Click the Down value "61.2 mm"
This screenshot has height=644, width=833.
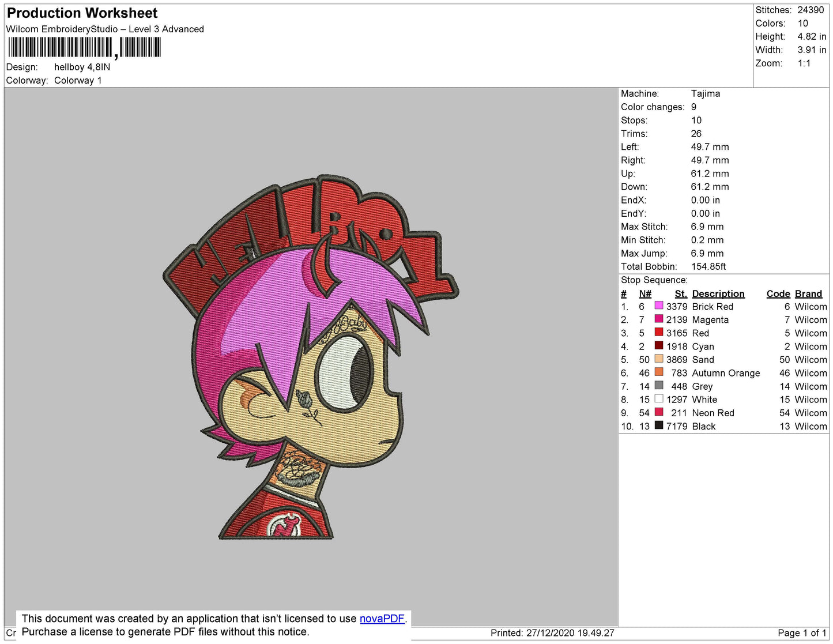710,187
